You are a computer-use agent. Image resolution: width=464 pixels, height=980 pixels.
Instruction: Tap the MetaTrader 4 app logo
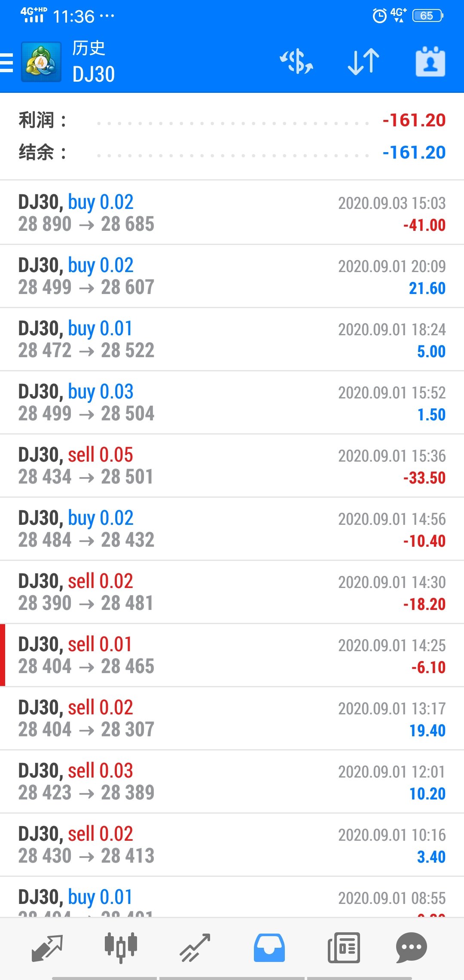41,62
